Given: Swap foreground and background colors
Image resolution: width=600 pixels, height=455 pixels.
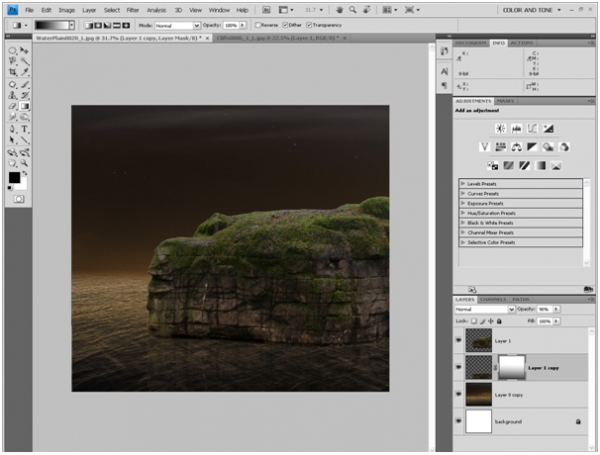Looking at the screenshot, I should click(24, 173).
